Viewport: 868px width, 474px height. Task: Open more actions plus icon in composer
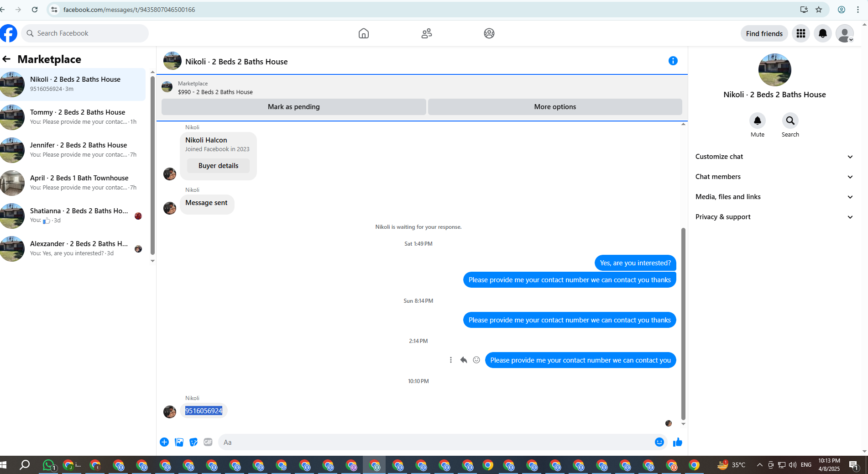[164, 442]
